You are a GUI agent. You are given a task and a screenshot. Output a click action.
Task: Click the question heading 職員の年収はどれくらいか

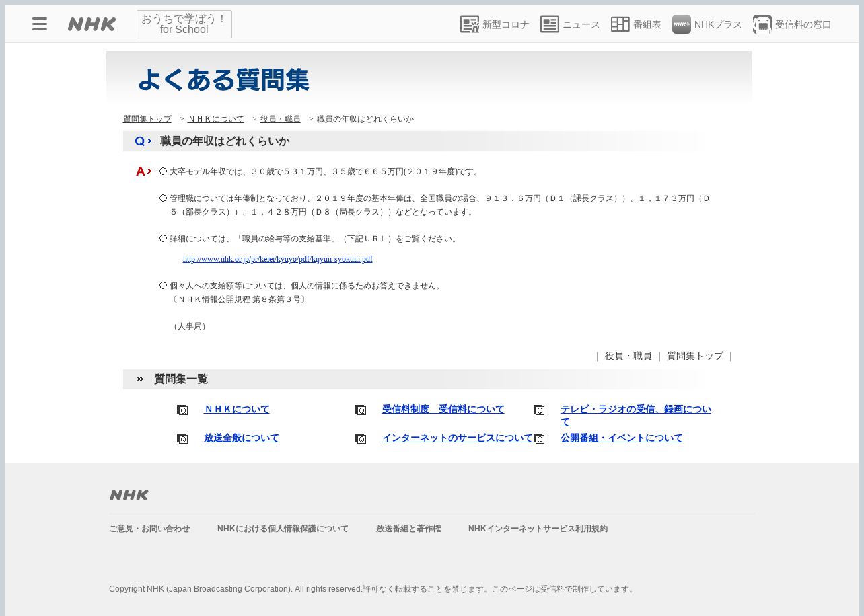click(x=225, y=141)
